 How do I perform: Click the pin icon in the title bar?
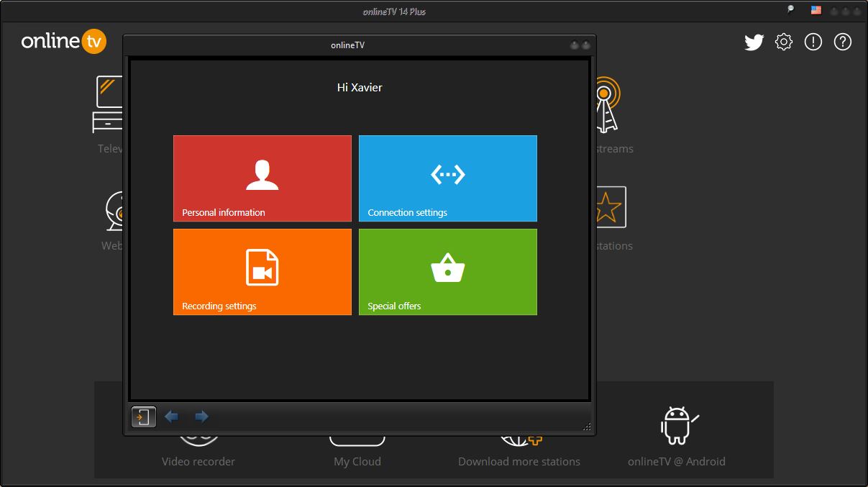[x=791, y=10]
